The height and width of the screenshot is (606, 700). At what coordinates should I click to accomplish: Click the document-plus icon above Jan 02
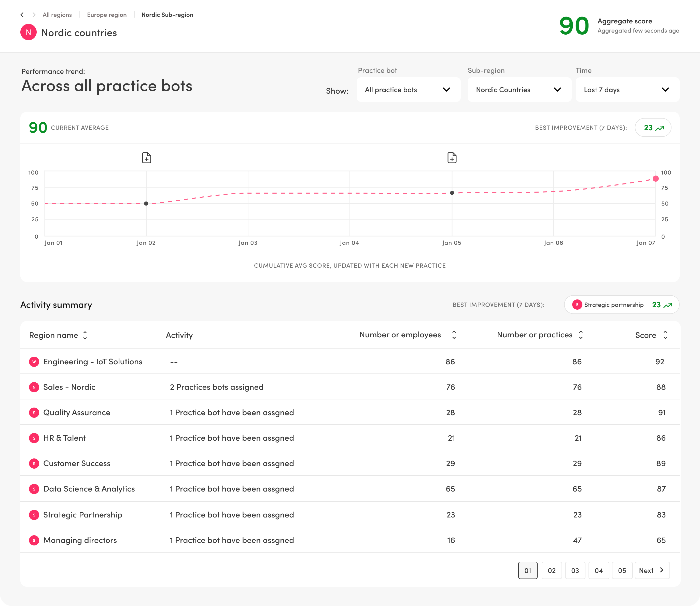[147, 157]
